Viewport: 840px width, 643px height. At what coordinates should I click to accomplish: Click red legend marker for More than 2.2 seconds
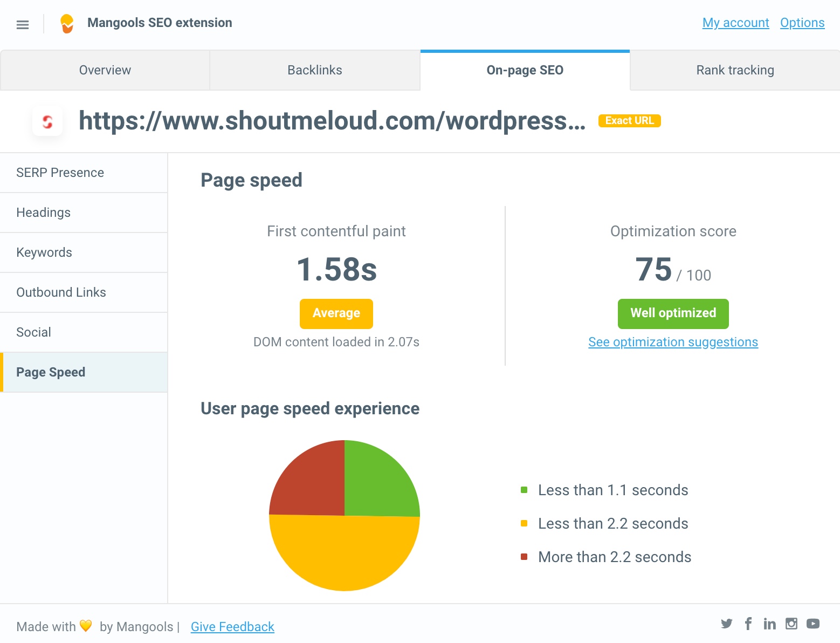click(x=524, y=557)
